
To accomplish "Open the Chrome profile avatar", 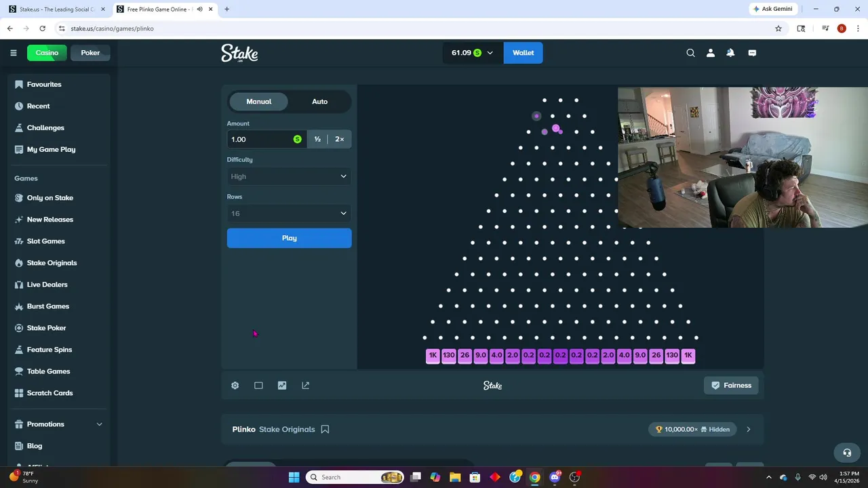I will [842, 28].
